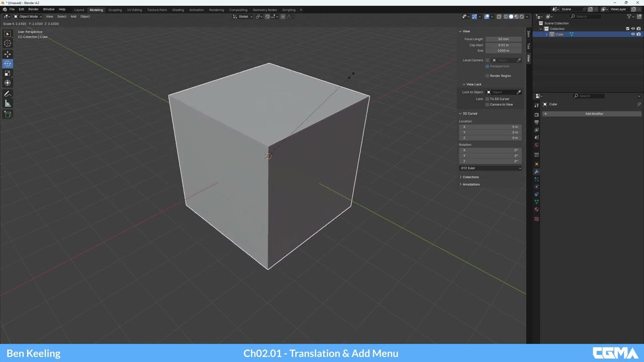644x362 pixels.
Task: Enable Lock To 3D Cursor
Action: coord(487,99)
